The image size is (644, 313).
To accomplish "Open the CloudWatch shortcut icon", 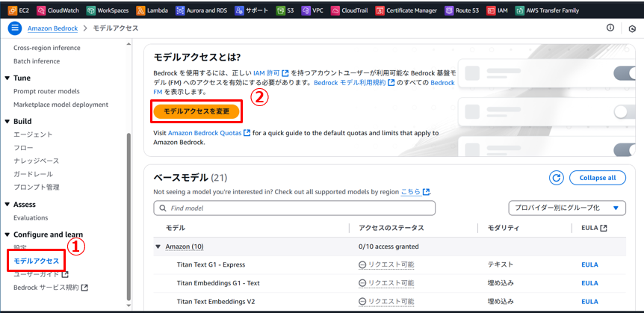I will click(x=41, y=10).
